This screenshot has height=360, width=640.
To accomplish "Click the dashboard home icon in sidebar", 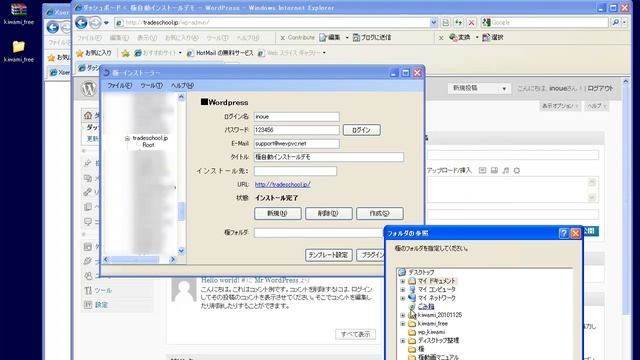I will (88, 116).
